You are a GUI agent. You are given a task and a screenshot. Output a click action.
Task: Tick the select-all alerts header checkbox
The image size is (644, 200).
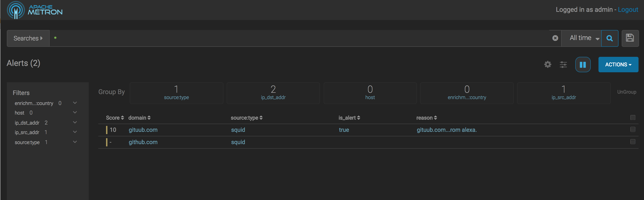pos(632,117)
